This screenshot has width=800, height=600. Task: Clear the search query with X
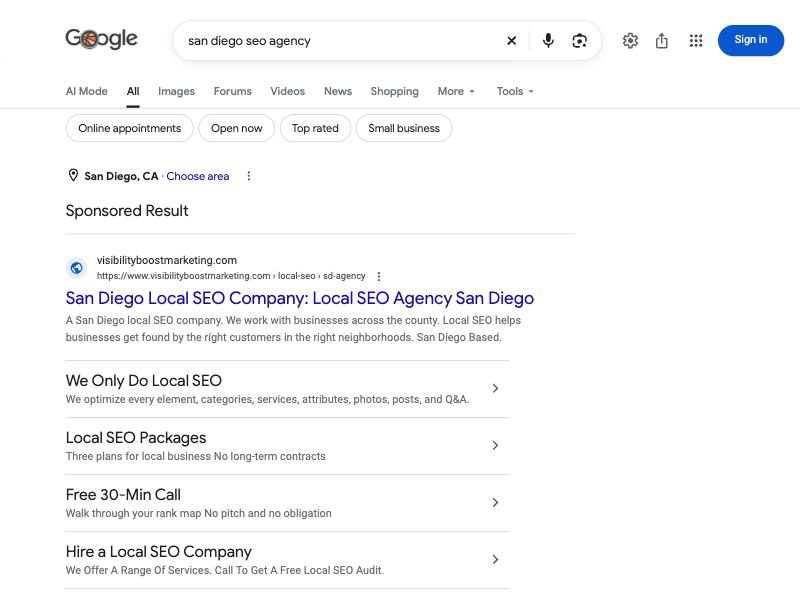511,40
